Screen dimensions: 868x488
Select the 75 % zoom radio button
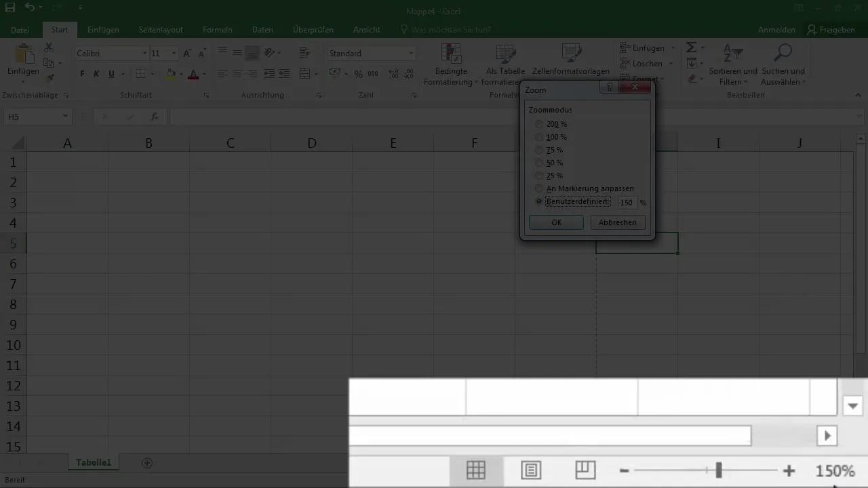539,150
